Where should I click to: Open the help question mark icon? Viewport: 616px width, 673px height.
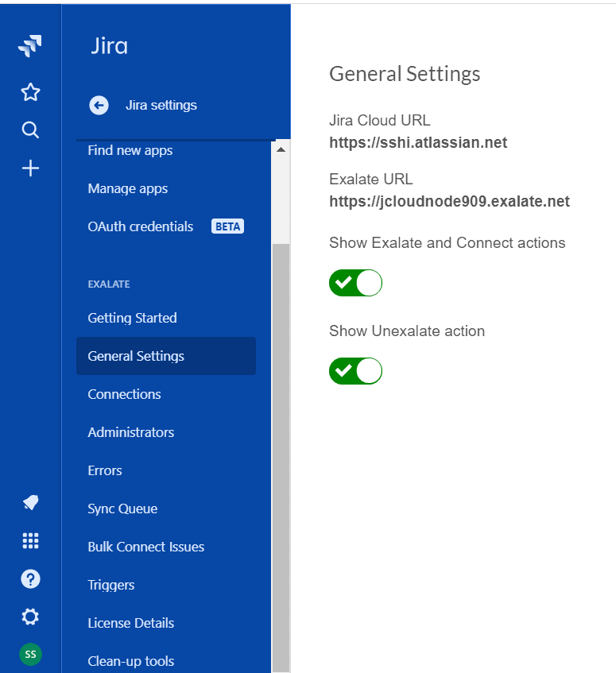coord(30,579)
